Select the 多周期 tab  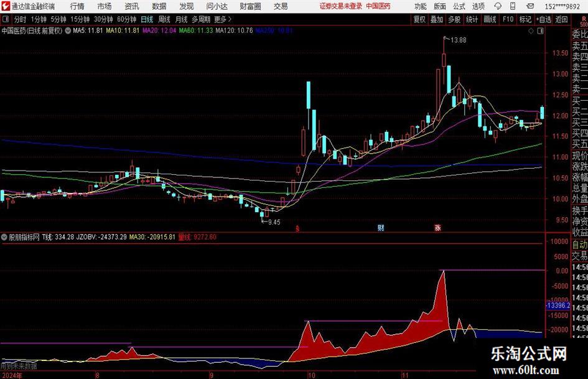coord(201,19)
